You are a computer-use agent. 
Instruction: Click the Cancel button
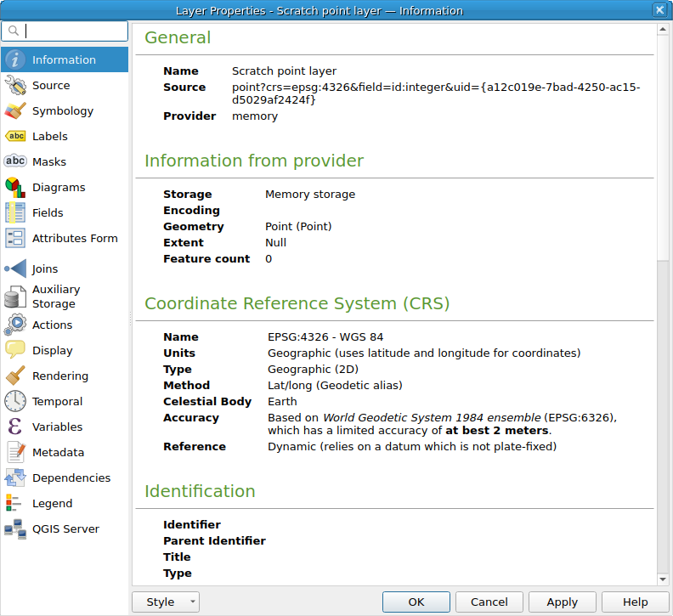[489, 602]
